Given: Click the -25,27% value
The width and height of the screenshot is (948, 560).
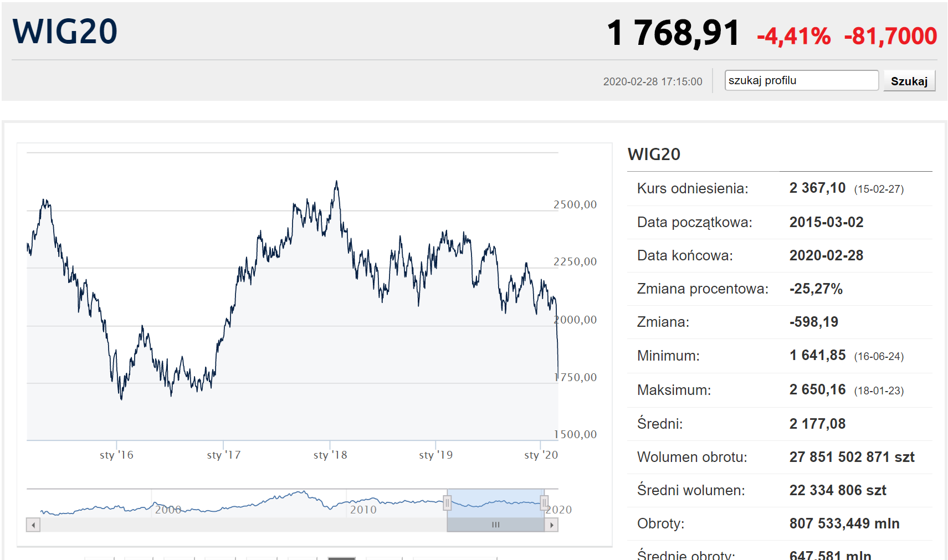Looking at the screenshot, I should [816, 289].
